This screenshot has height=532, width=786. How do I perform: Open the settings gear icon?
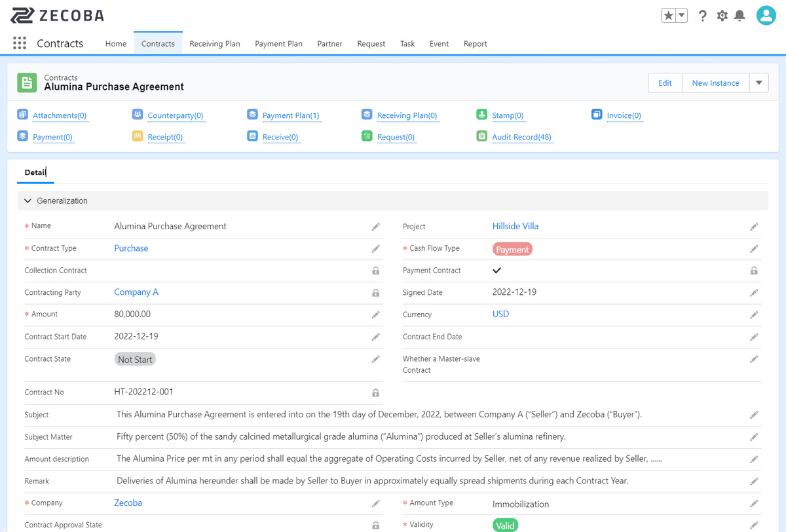[722, 16]
